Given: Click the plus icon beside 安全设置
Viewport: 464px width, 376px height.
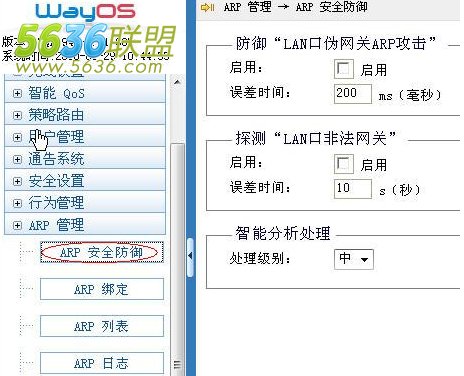Looking at the screenshot, I should point(17,181).
